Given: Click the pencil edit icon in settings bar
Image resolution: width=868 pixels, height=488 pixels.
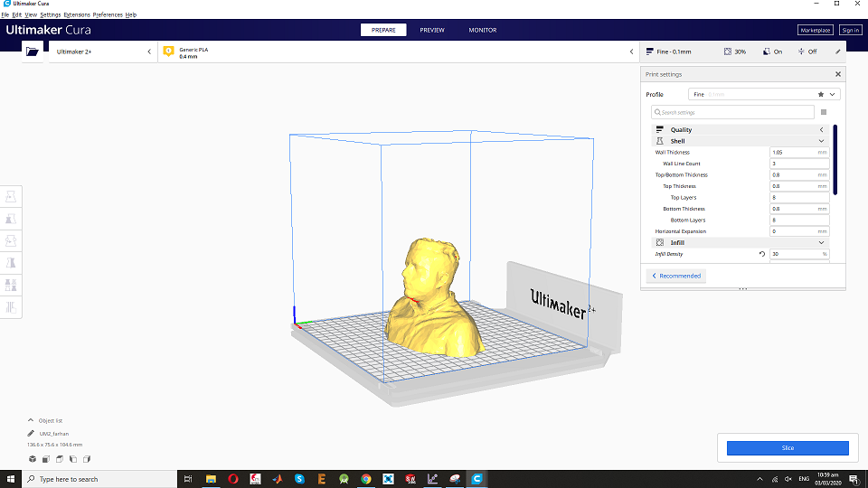Looking at the screenshot, I should click(837, 52).
